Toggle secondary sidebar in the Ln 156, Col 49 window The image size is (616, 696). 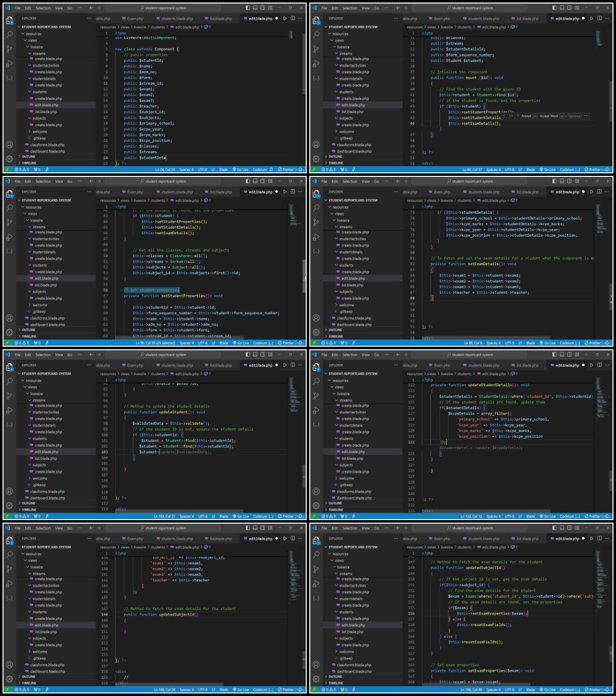(569, 528)
